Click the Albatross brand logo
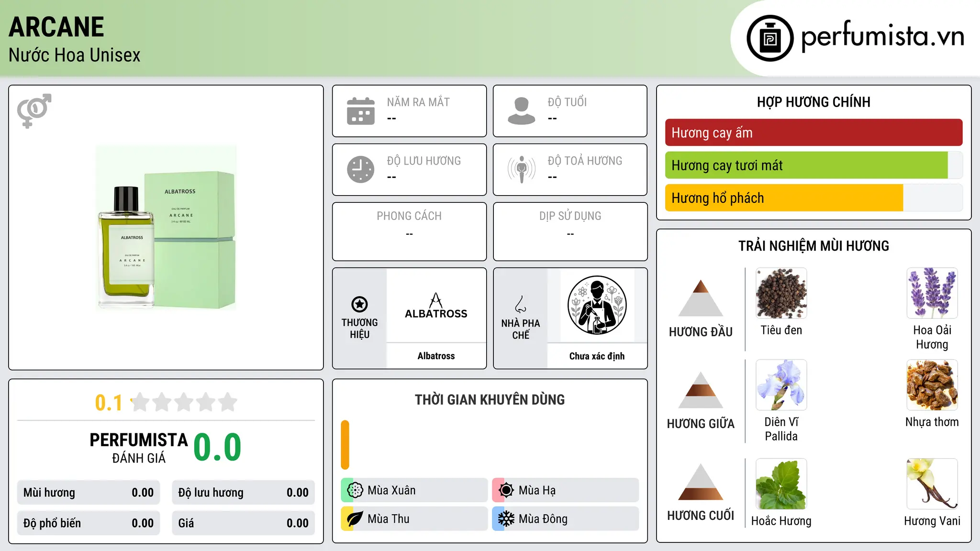Viewport: 980px width, 551px height. coord(436,306)
